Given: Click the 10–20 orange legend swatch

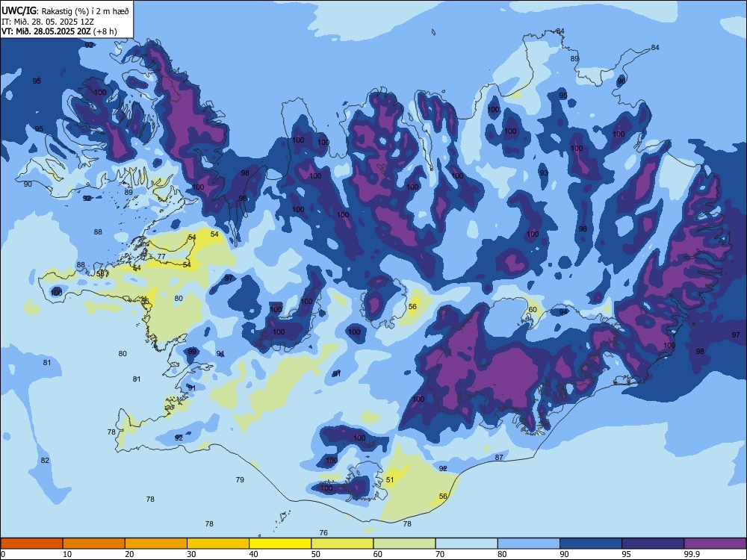Looking at the screenshot, I should pos(94,544).
